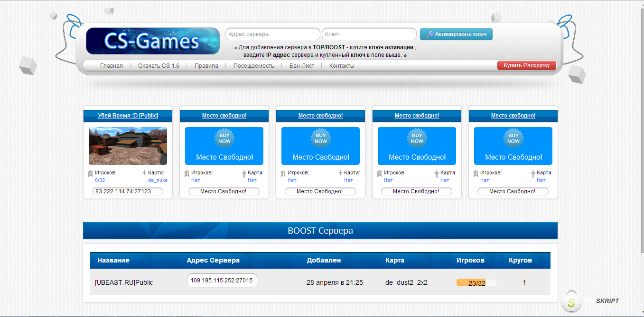This screenshot has height=317, width=644.
Task: Open the 'Главная' menu item
Action: [x=112, y=66]
